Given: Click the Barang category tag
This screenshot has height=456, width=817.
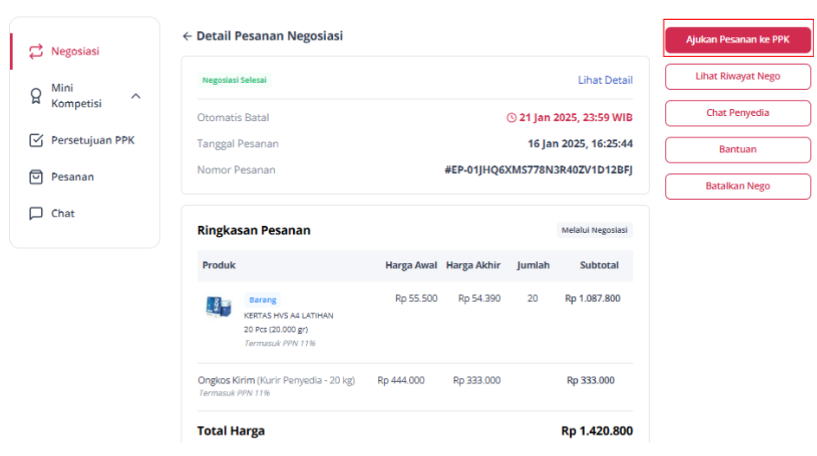Looking at the screenshot, I should pyautogui.click(x=263, y=300).
